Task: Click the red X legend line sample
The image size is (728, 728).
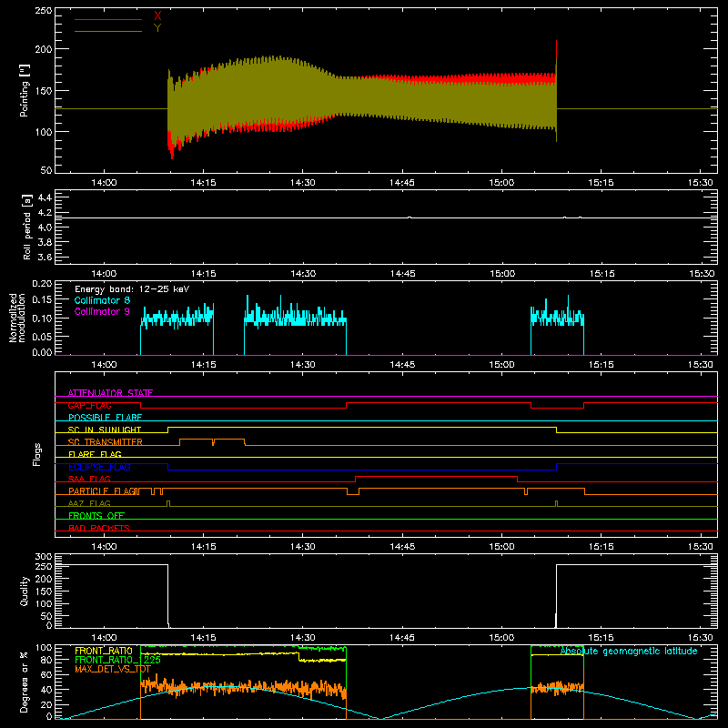Action: [x=108, y=19]
